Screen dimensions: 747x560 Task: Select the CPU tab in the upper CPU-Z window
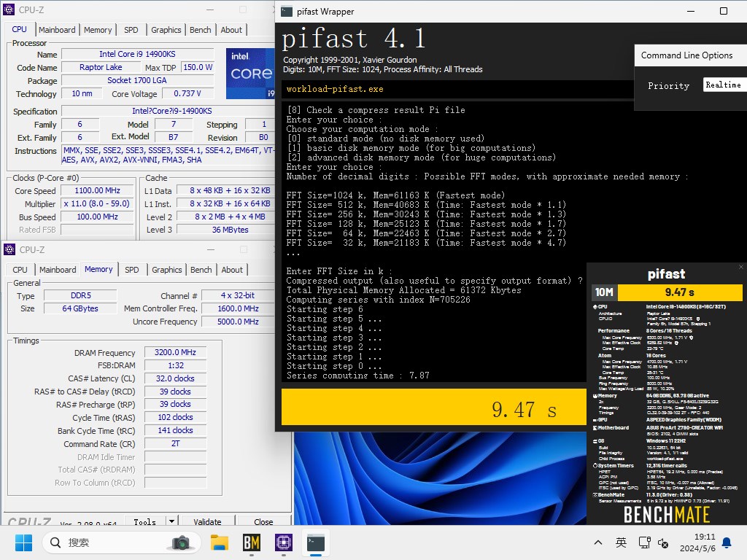coord(19,29)
